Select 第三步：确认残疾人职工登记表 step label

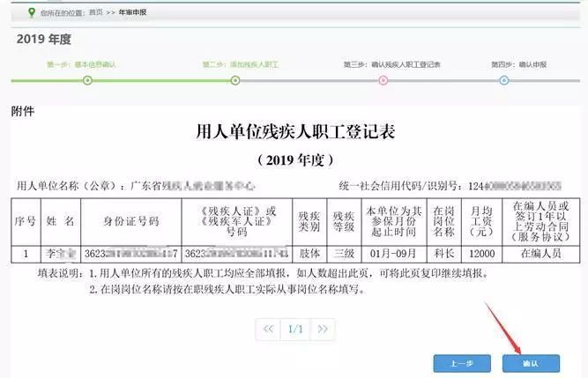click(x=391, y=64)
